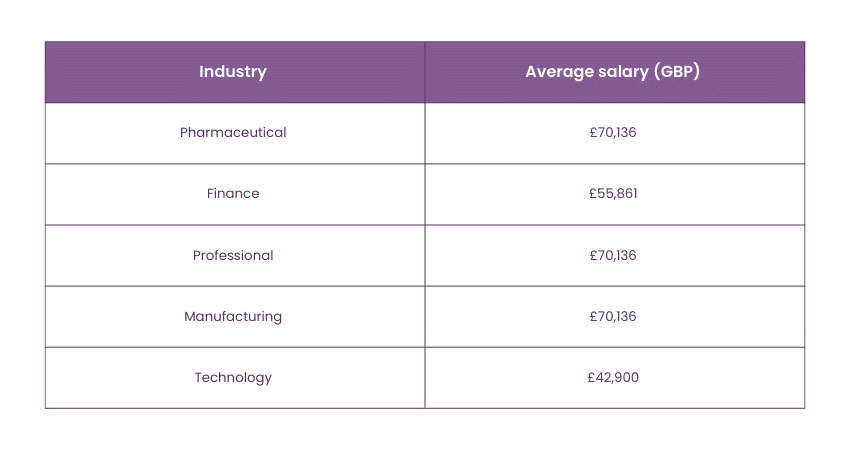This screenshot has width=850, height=450.
Task: Click the letter "P" starting Pharmaceutical
Action: (184, 133)
